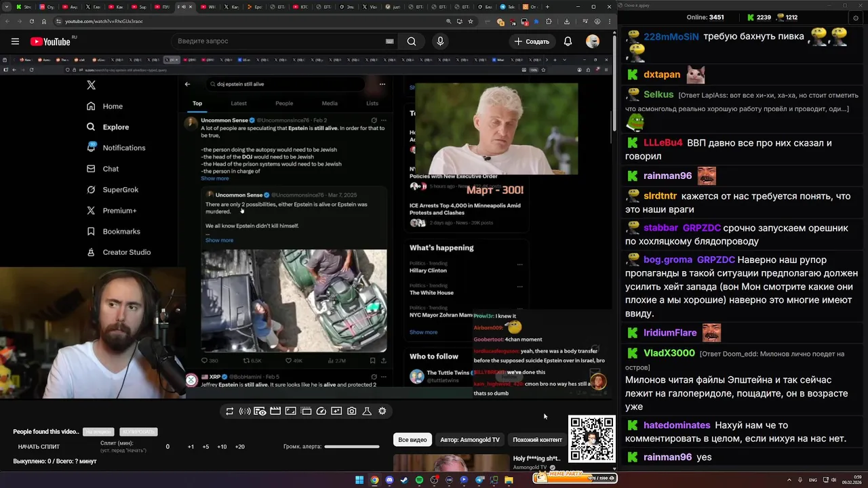Viewport: 868px width, 488px height.
Task: Switch to the People tab on X
Action: click(284, 103)
